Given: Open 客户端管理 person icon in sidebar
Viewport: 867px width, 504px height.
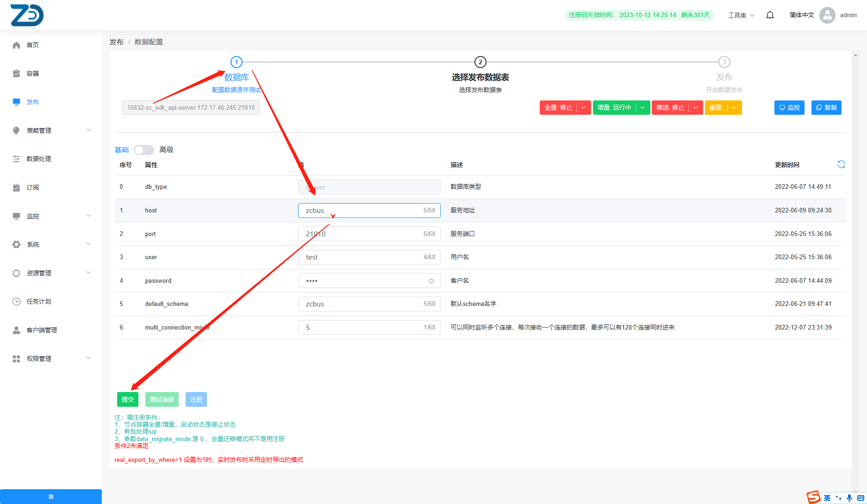Looking at the screenshot, I should click(x=17, y=330).
